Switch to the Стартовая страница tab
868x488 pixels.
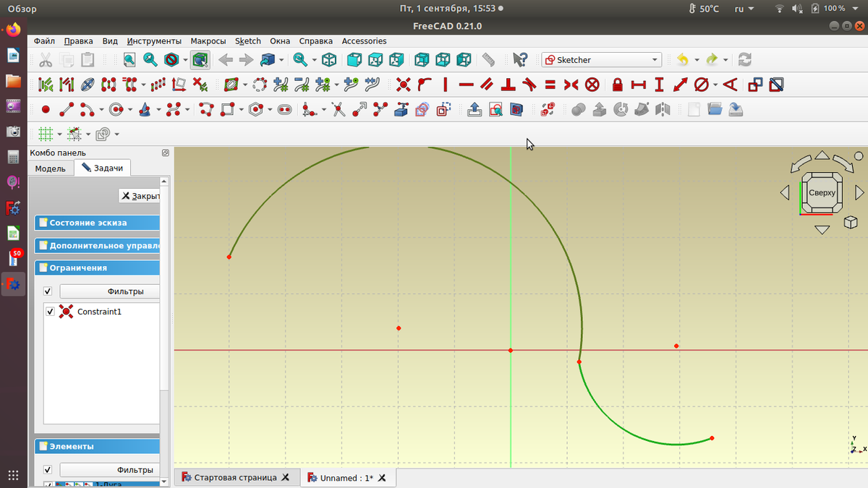click(236, 478)
